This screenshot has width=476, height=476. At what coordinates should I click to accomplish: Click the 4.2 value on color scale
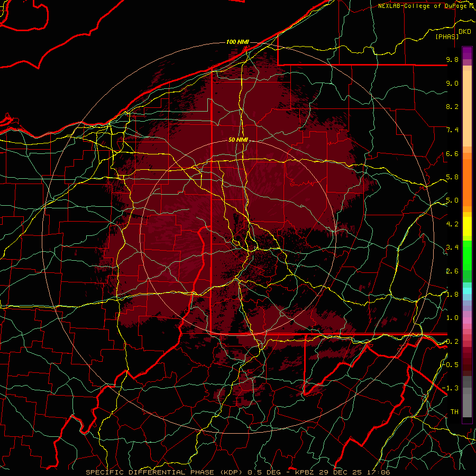point(452,224)
